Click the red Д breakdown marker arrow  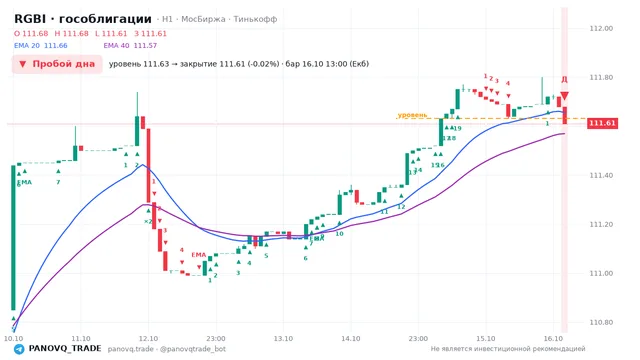[x=564, y=96]
